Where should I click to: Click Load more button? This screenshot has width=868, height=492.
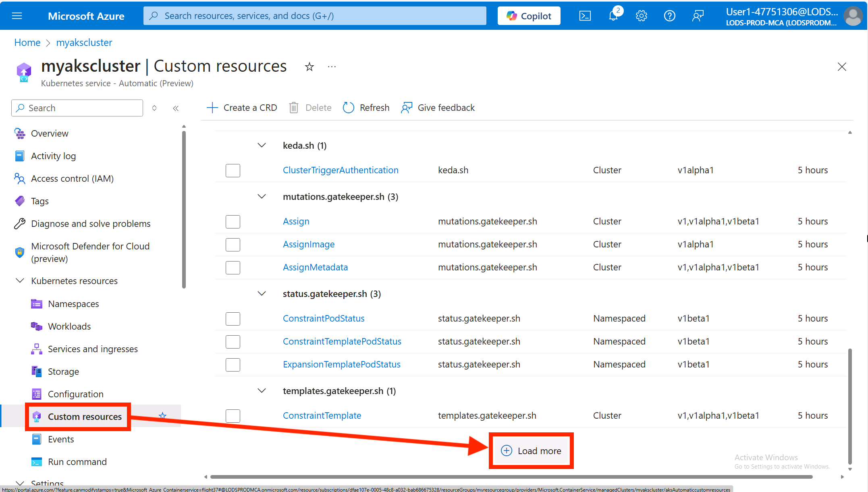pos(531,451)
